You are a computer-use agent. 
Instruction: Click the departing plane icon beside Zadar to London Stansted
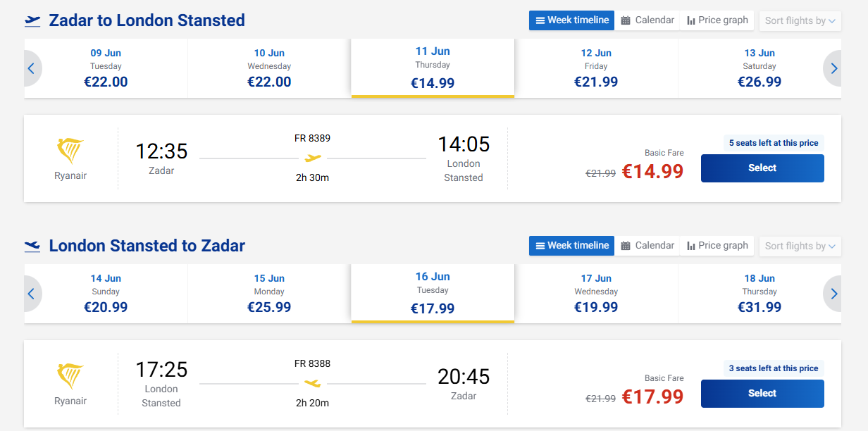click(x=32, y=20)
